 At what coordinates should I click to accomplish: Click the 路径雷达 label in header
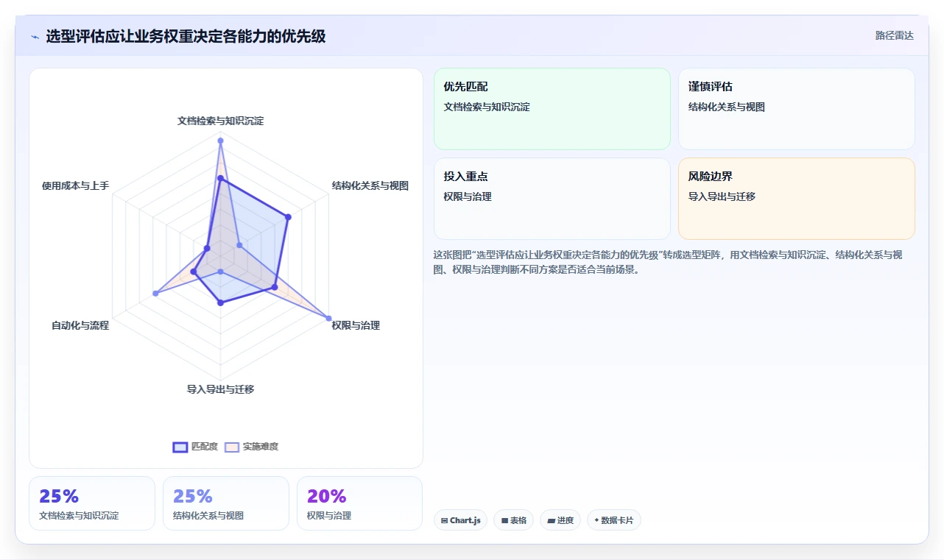894,35
